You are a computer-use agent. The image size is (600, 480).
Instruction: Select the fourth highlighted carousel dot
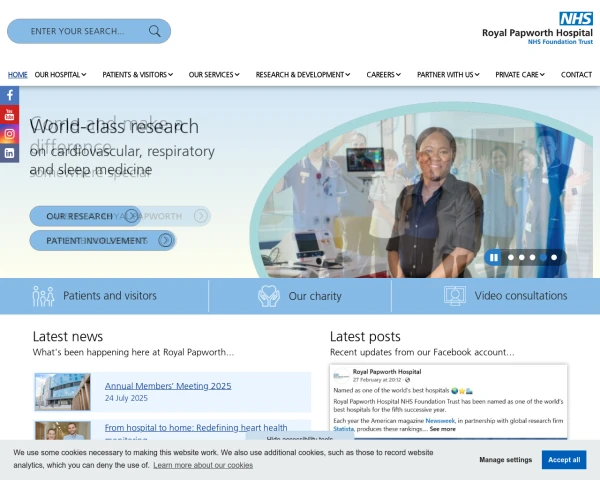543,258
